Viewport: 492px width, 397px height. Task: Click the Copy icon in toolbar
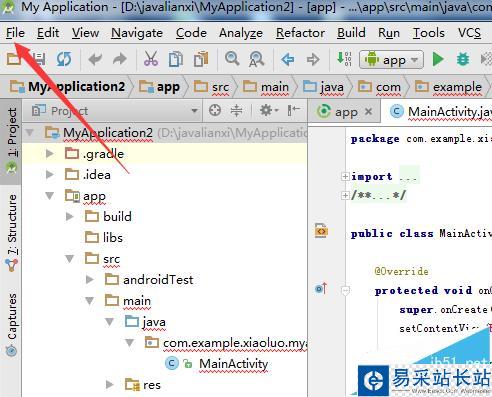(176, 59)
